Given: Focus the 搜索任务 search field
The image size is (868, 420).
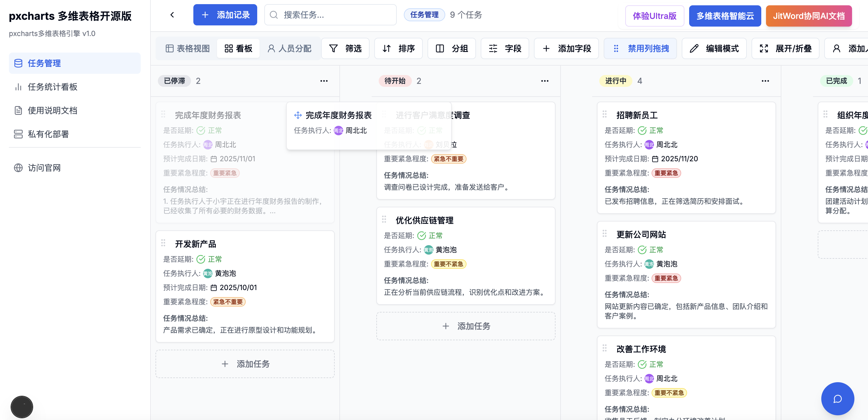Looking at the screenshot, I should tap(330, 15).
